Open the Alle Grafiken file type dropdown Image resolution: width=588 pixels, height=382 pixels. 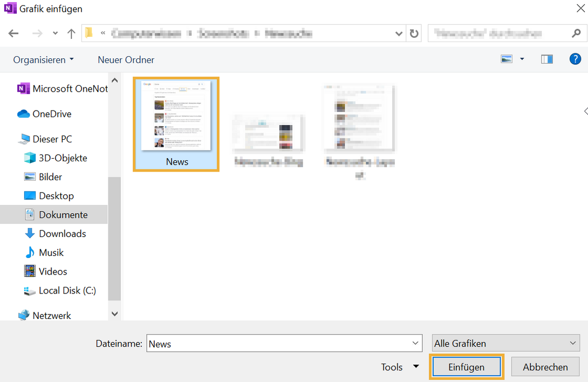tap(505, 343)
